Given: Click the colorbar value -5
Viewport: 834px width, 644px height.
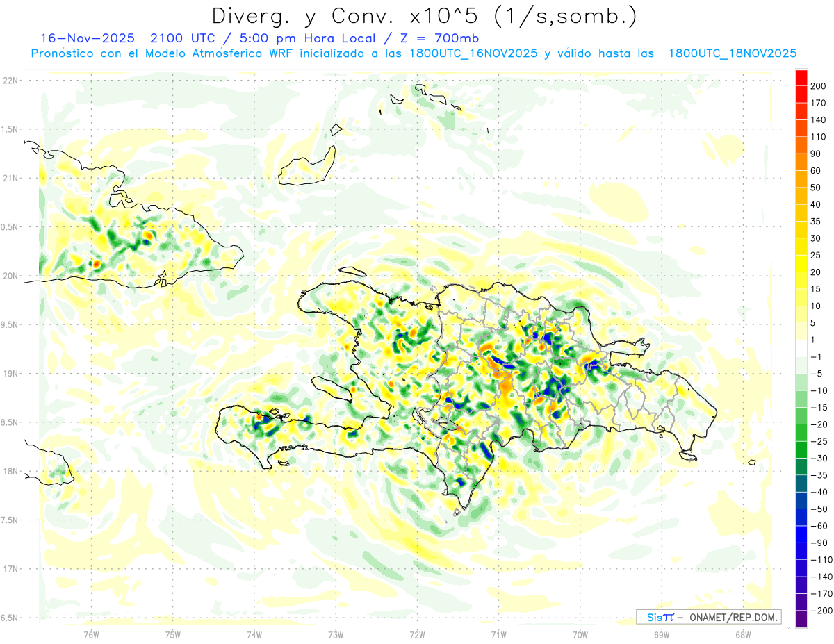Looking at the screenshot, I should (x=817, y=374).
